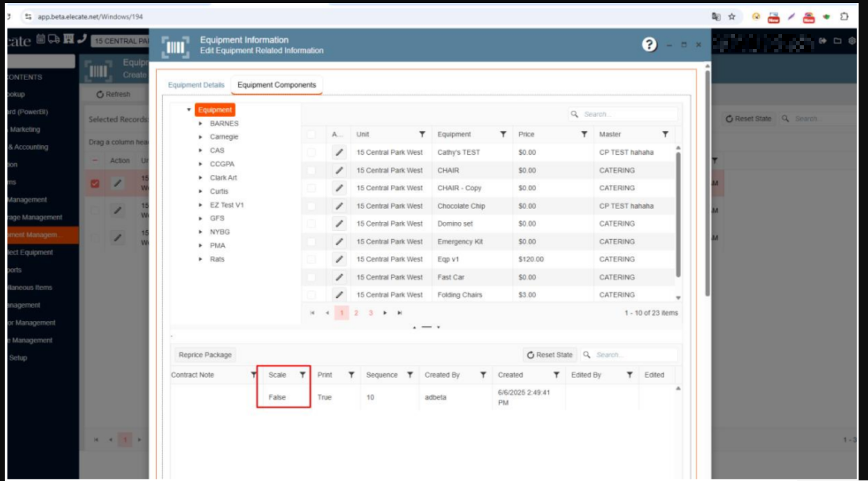Switch to Equipment Details tab
868x481 pixels.
[196, 85]
